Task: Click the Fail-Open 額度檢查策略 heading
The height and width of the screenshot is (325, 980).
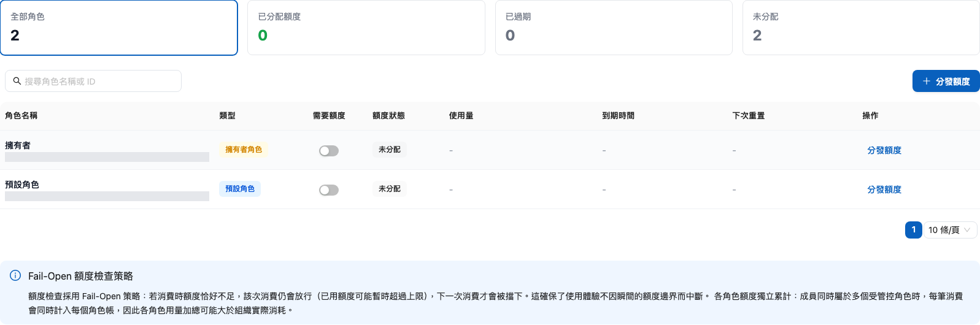Action: pyautogui.click(x=80, y=276)
